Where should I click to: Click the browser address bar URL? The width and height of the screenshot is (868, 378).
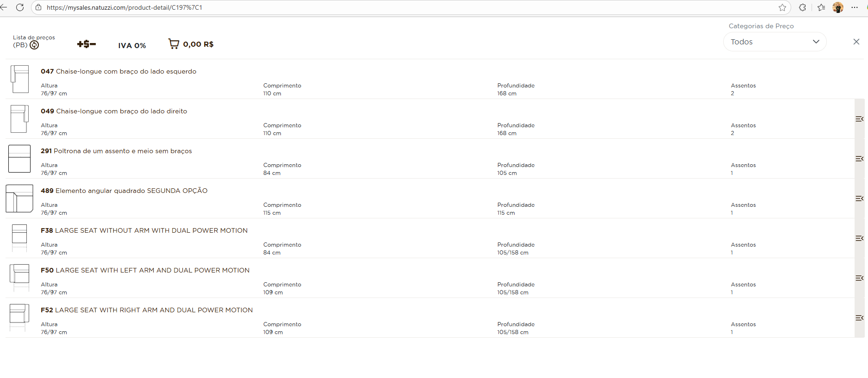(x=124, y=7)
